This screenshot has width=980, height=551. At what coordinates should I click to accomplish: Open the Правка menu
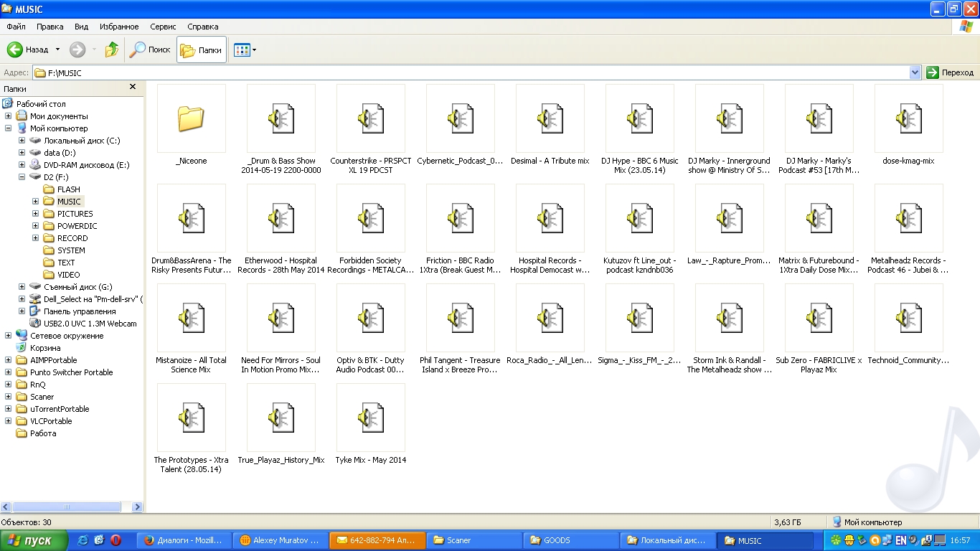[x=50, y=27]
